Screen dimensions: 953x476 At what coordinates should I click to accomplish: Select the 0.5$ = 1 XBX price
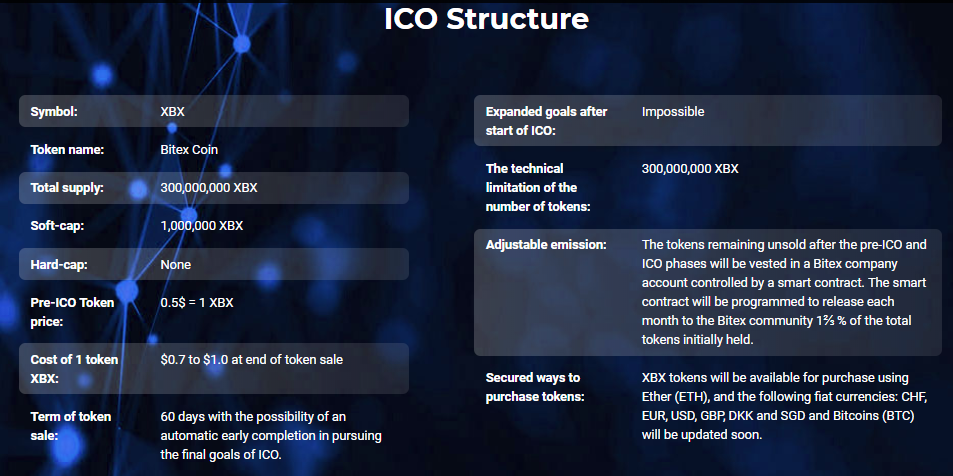(x=196, y=303)
